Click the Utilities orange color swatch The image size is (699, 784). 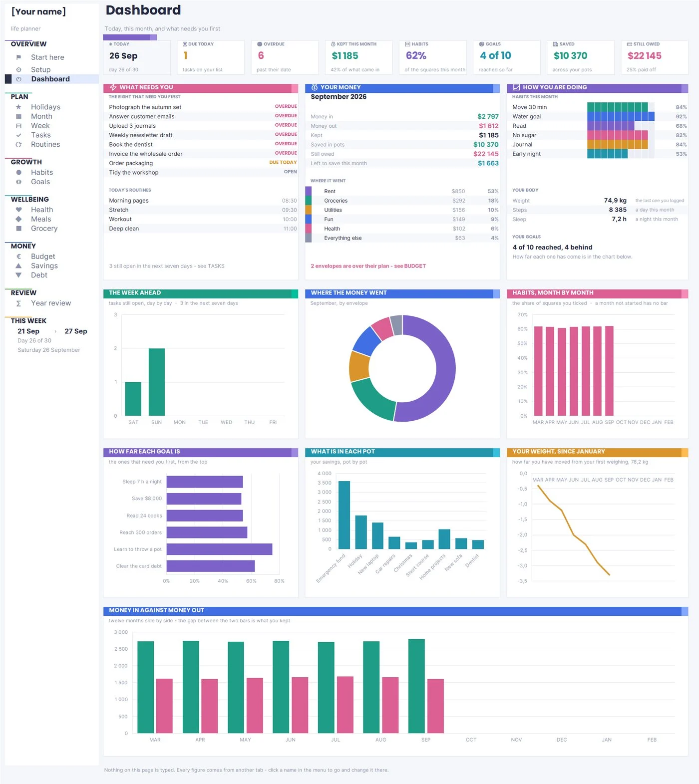pyautogui.click(x=309, y=210)
